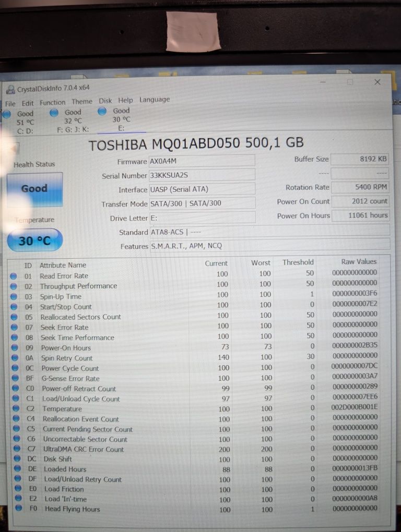The image size is (401, 532).
Task: Click the status icon for Seek Error Rate
Action: (x=14, y=328)
